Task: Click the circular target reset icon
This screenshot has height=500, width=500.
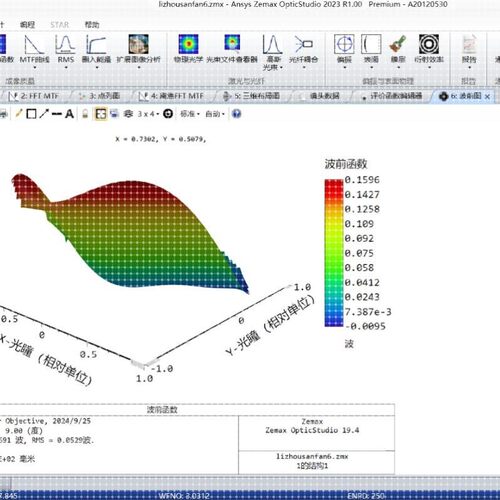Action: pyautogui.click(x=168, y=114)
